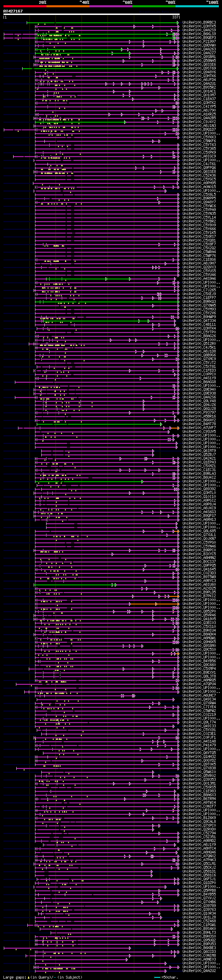Click the red ~20% identity legend bar
This screenshot has width=222, height=980.
click(25, 6)
